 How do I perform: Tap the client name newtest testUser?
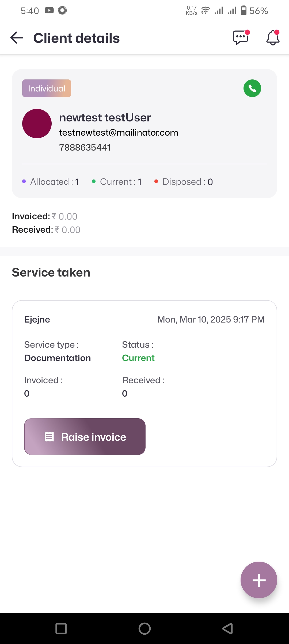pos(105,118)
